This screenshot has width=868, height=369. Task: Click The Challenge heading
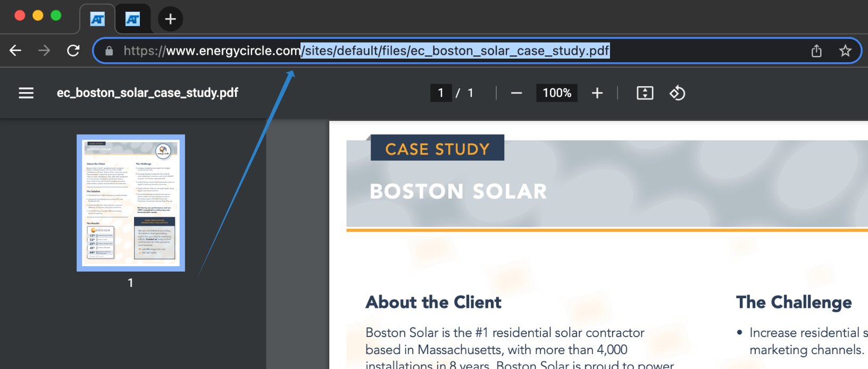(794, 302)
